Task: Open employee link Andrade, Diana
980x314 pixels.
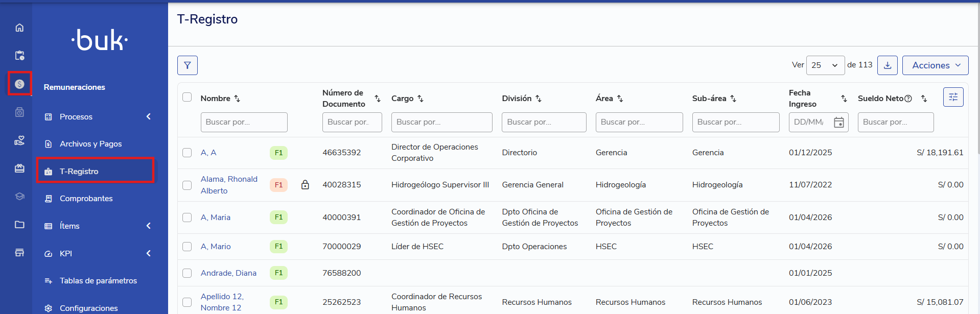Action: 228,273
